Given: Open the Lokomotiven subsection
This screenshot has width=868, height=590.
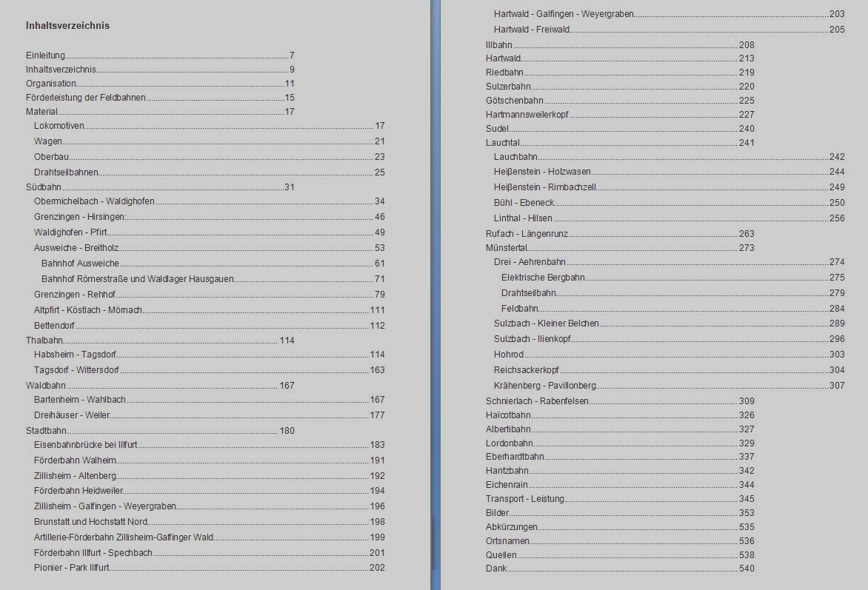Looking at the screenshot, I should (x=59, y=127).
